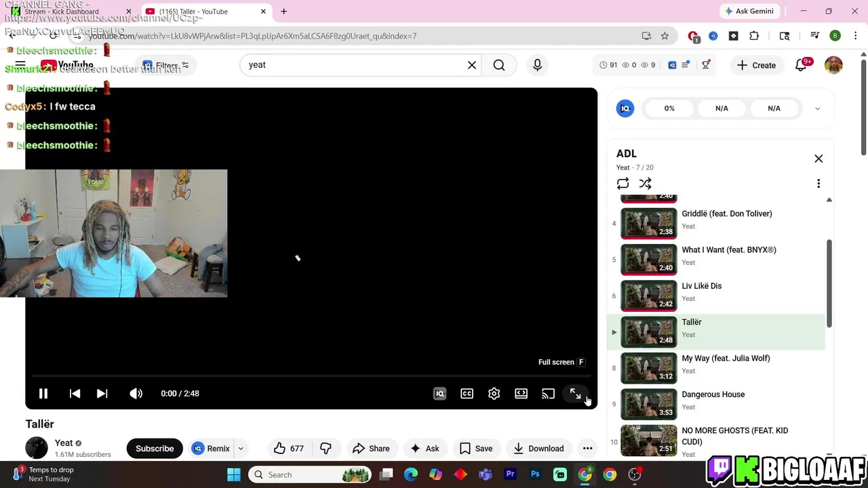Viewport: 868px width, 488px height.
Task: Open Photoshop from the taskbar
Action: 535,474
